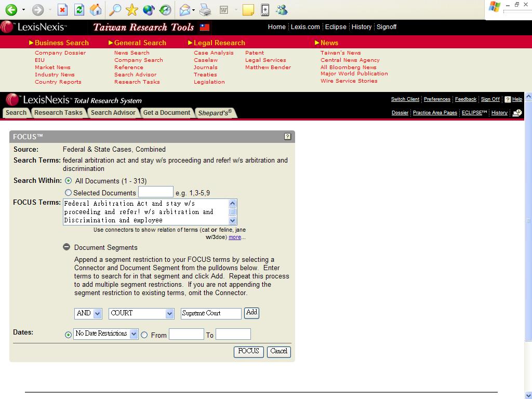Image resolution: width=532 pixels, height=399 pixels.
Task: Click the grey Forward arrow in toolbar
Action: coord(37,9)
